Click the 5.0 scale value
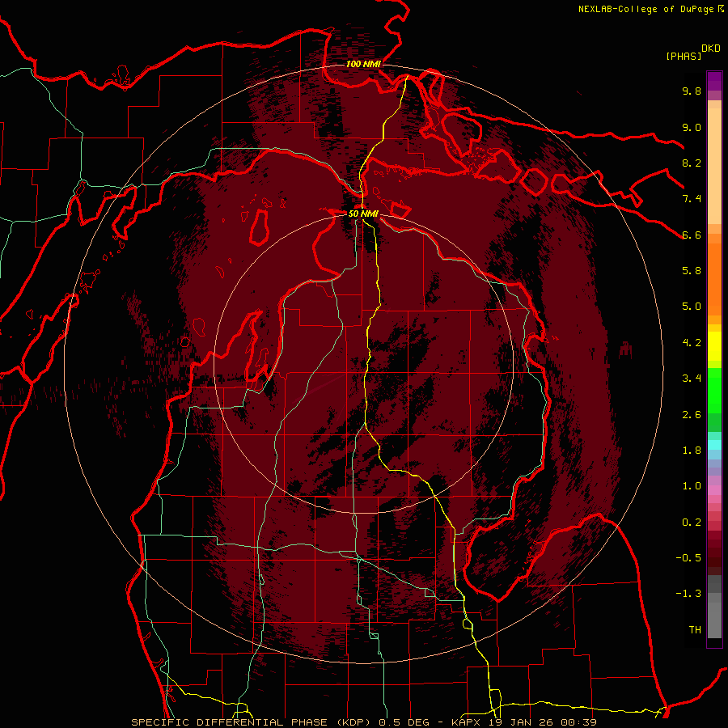The width and height of the screenshot is (728, 728). 692,307
